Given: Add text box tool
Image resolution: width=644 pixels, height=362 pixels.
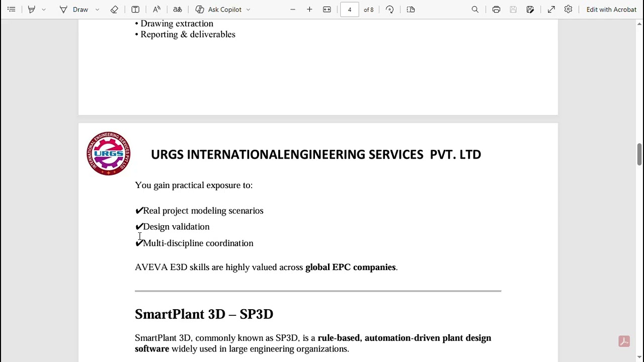Looking at the screenshot, I should 135,10.
